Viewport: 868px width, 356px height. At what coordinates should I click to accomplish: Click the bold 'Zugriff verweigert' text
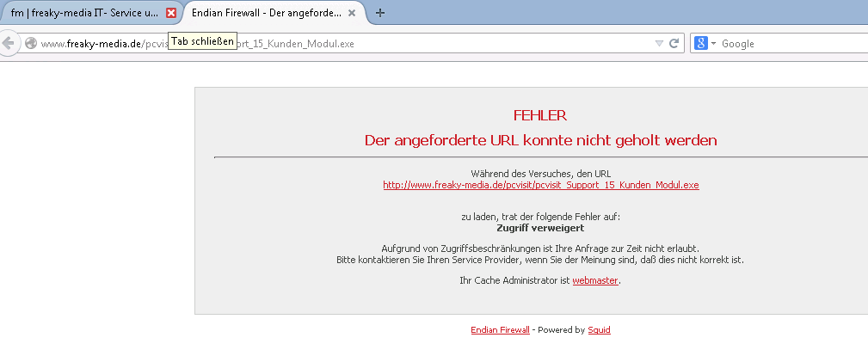pyautogui.click(x=540, y=228)
